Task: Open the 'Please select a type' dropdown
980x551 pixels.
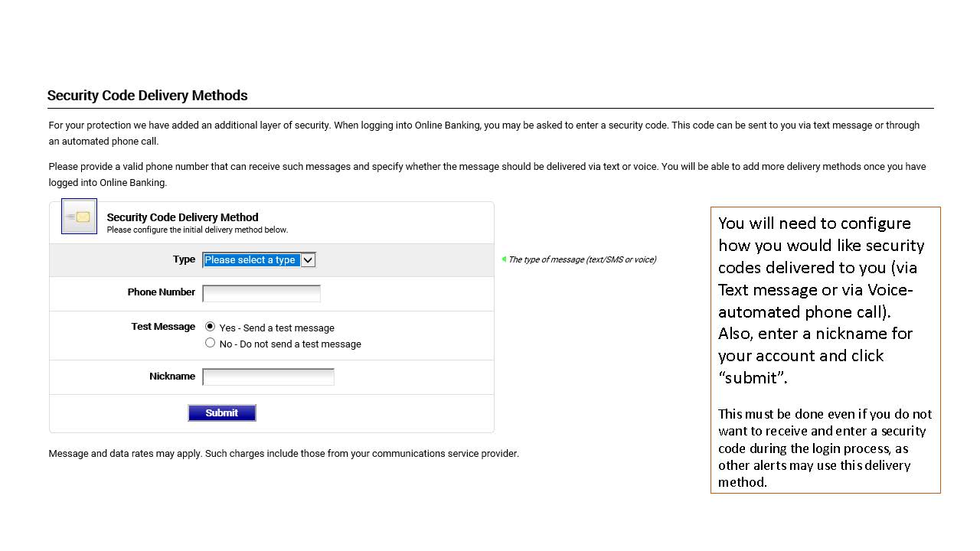Action: tap(251, 260)
